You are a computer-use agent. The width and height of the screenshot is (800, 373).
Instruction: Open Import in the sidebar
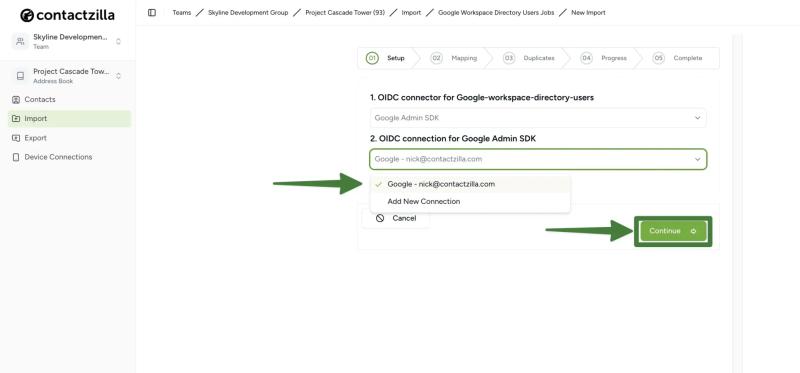pyautogui.click(x=69, y=118)
